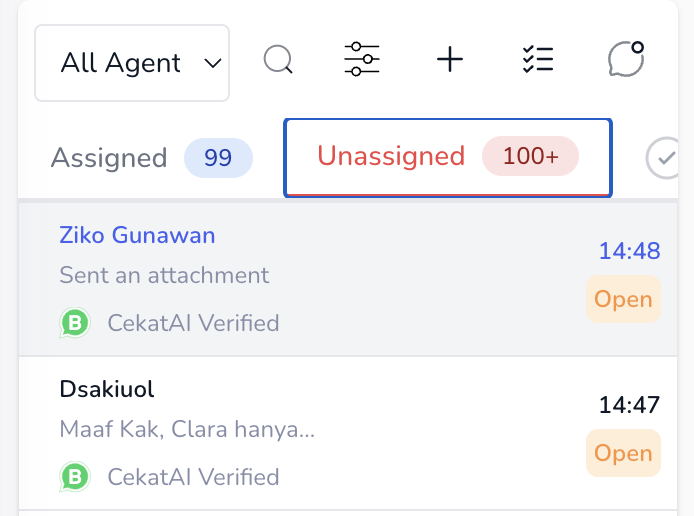Screen dimensions: 694x516
Task: Open the chat bubble notification icon
Action: click(x=626, y=60)
